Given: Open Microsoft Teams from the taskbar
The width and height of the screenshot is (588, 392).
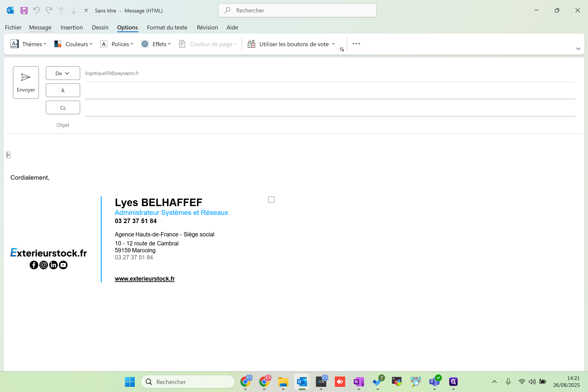Looking at the screenshot, I should pyautogui.click(x=435, y=382).
